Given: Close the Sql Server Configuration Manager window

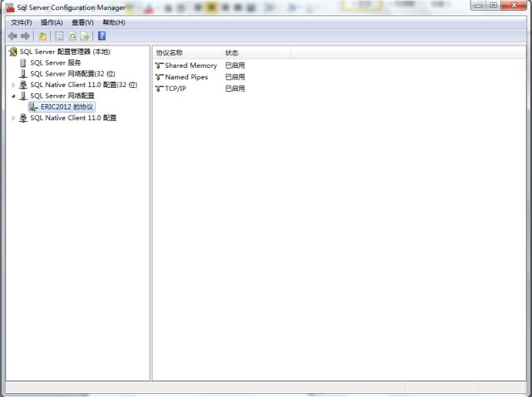Looking at the screenshot, I should tap(513, 5).
